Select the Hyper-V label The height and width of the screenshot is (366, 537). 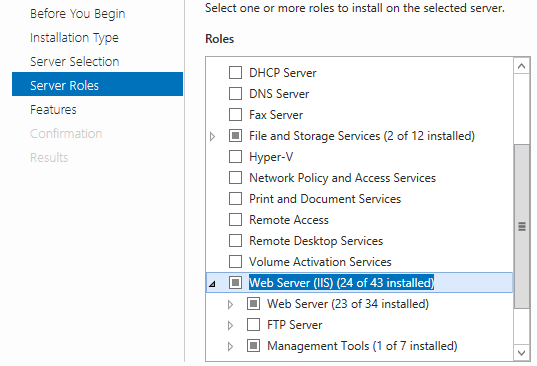(271, 157)
